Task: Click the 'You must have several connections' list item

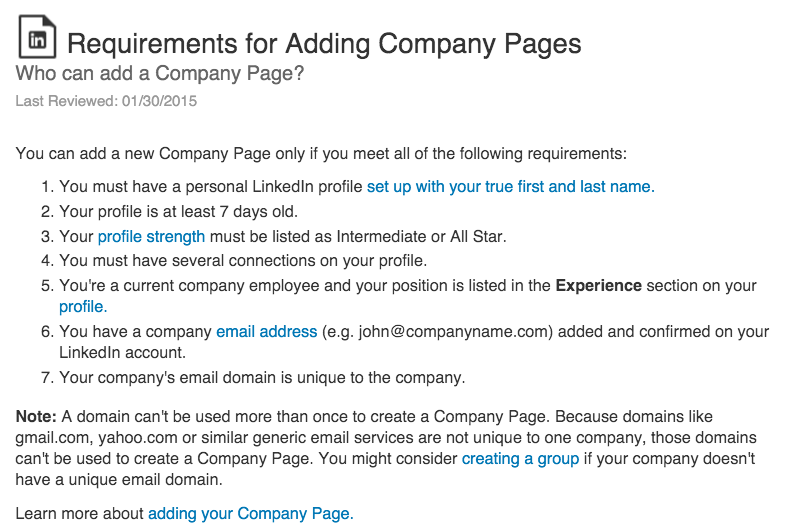Action: tap(243, 261)
